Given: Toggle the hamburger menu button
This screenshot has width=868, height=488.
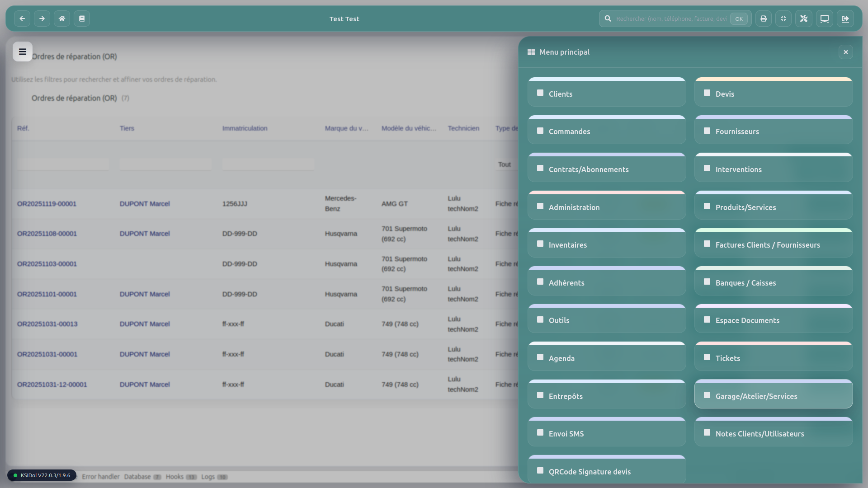Looking at the screenshot, I should (22, 52).
